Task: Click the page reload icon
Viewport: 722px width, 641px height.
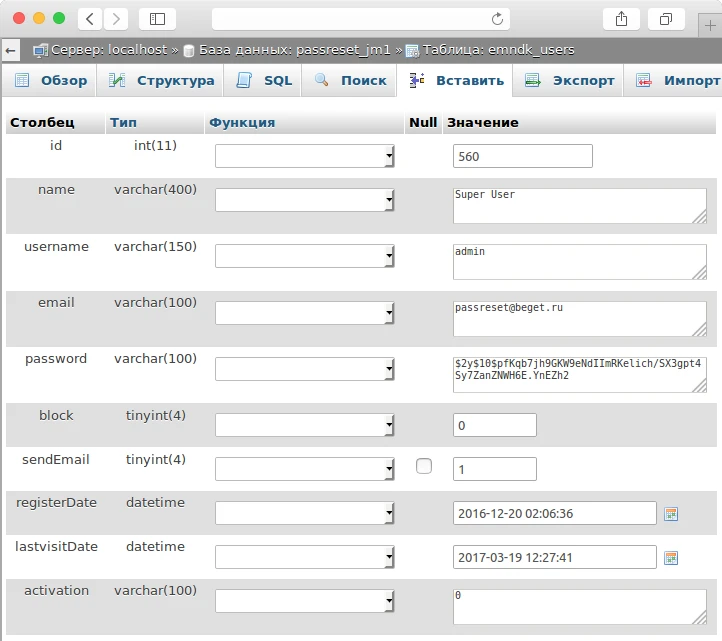Action: [497, 18]
